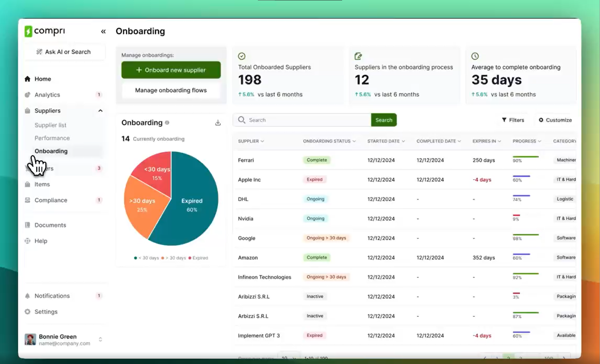
Task: Open Manage onboarding flows
Action: coord(171,90)
